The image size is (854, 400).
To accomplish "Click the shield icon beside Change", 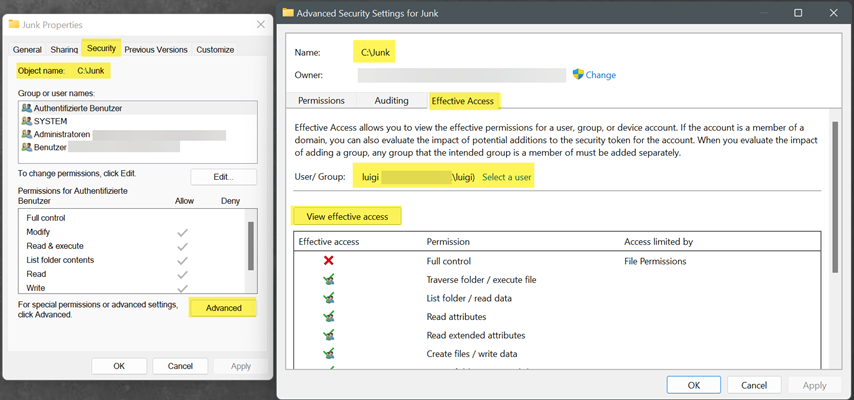I will tap(578, 74).
